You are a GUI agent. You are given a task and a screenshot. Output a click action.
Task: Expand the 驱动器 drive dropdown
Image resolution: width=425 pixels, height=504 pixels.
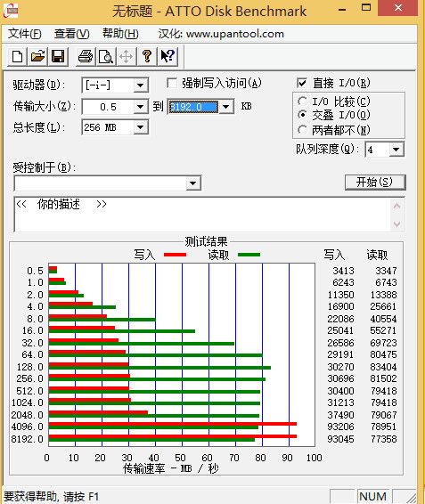click(x=140, y=85)
